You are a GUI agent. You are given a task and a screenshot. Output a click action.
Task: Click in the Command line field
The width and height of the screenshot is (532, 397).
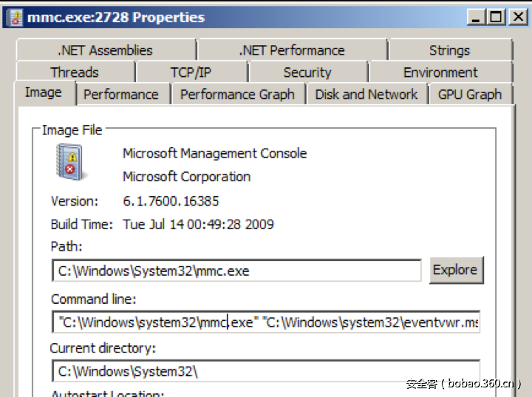pyautogui.click(x=266, y=322)
